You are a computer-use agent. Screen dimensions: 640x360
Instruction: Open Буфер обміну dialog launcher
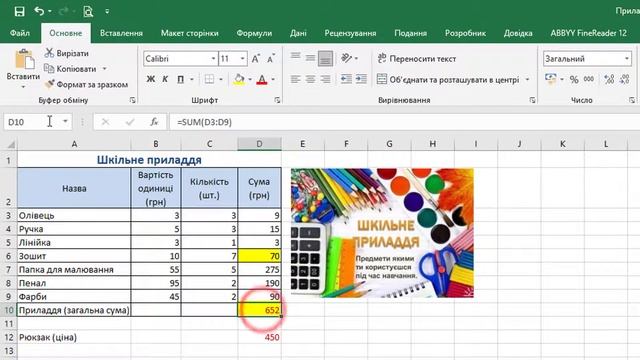coord(132,100)
